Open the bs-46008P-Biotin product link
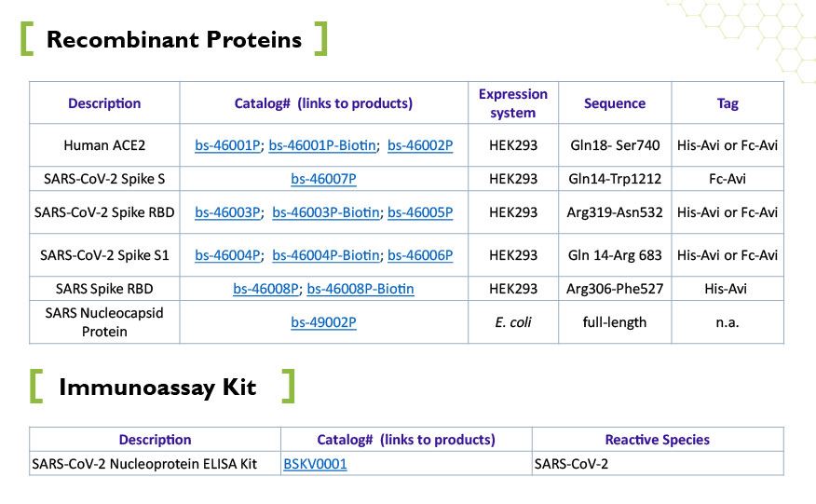 pos(360,289)
